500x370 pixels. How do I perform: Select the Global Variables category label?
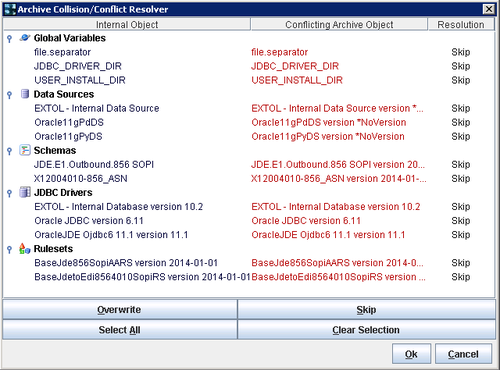pyautogui.click(x=70, y=38)
